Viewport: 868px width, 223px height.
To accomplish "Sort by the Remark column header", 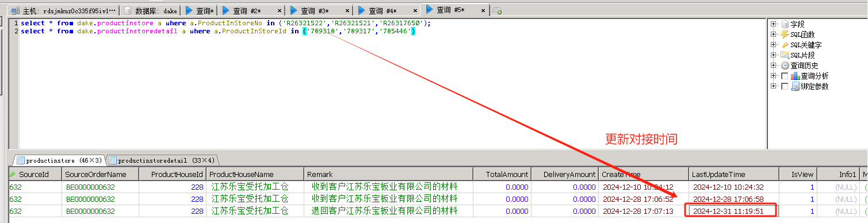I will pyautogui.click(x=388, y=174).
